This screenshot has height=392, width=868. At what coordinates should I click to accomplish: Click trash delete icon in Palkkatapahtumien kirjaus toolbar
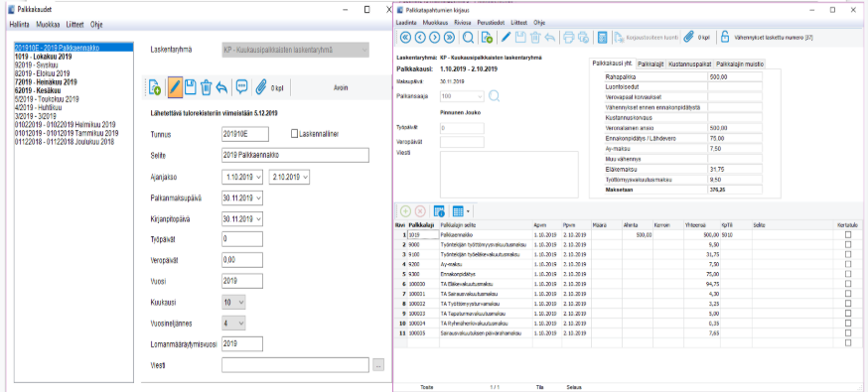(535, 38)
